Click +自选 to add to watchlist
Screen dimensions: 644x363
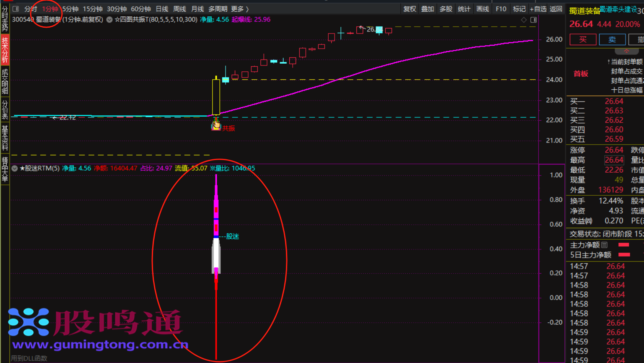(538, 9)
